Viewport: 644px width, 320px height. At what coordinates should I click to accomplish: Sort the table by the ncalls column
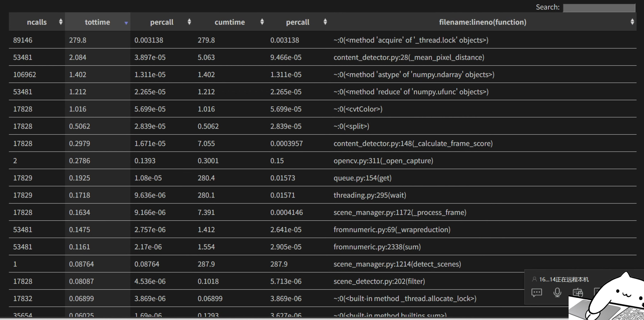coord(37,22)
